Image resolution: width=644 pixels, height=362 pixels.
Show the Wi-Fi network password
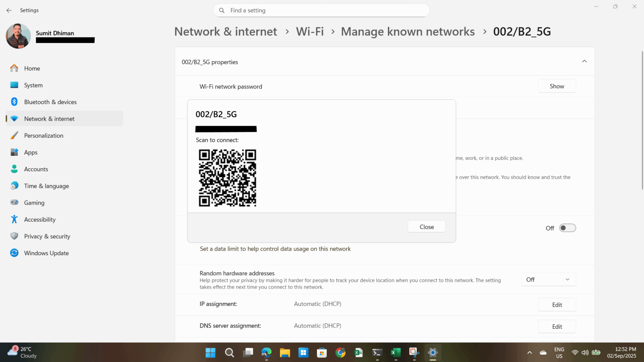[557, 86]
